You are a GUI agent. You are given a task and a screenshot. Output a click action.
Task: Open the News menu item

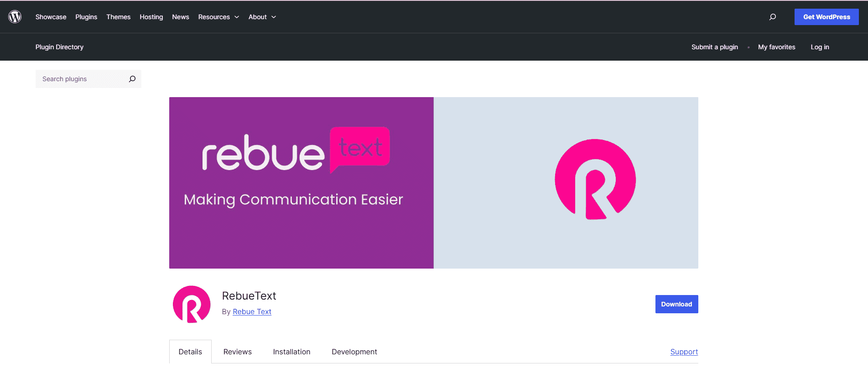181,17
